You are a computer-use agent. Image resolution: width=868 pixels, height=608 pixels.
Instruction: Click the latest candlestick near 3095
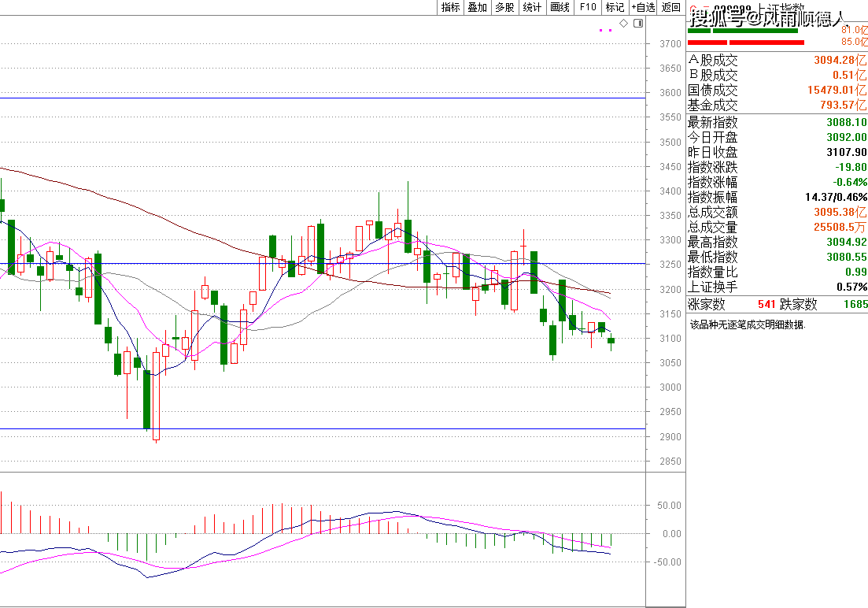coord(611,340)
